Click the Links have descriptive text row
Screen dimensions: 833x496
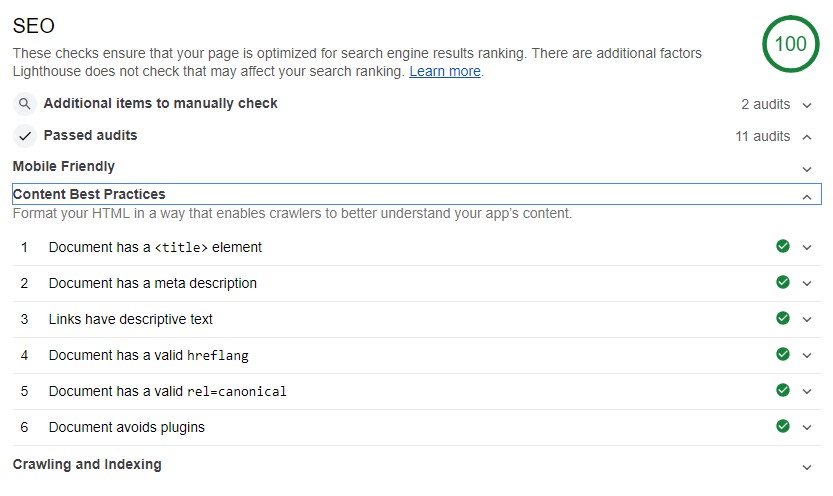coord(416,319)
